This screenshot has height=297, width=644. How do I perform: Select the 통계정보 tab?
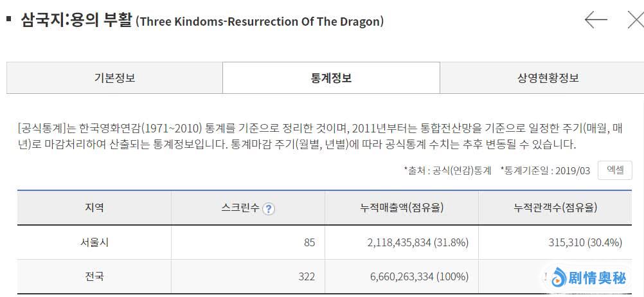[x=331, y=78]
